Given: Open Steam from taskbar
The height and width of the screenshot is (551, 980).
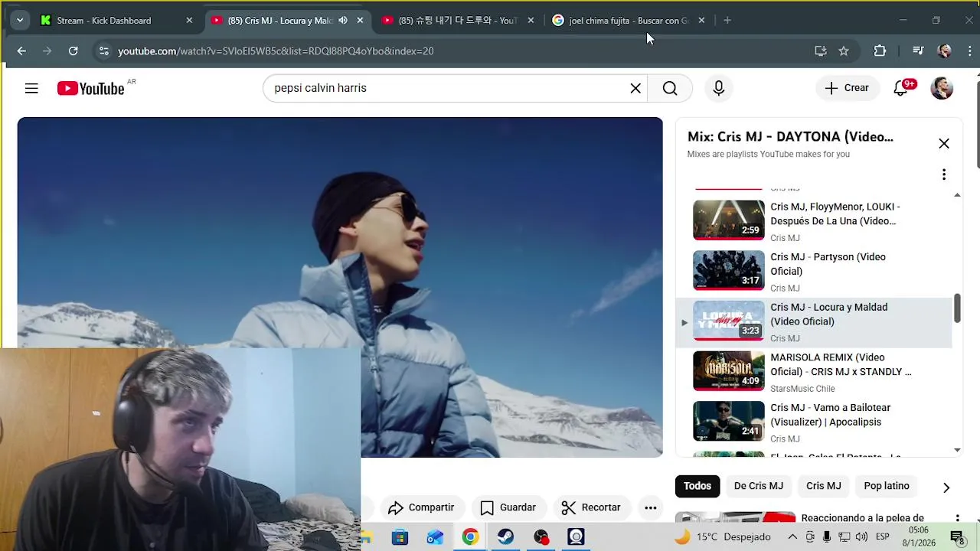Looking at the screenshot, I should (505, 537).
